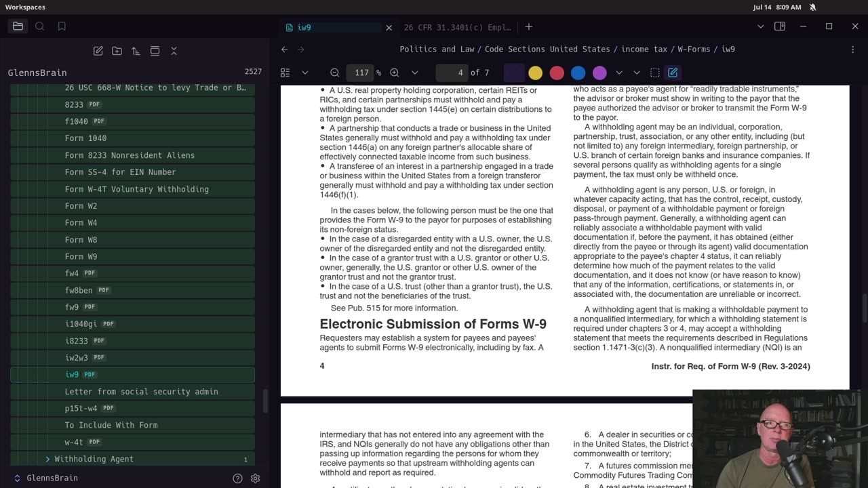This screenshot has width=868, height=488.
Task: Open a new tab
Action: tap(529, 27)
